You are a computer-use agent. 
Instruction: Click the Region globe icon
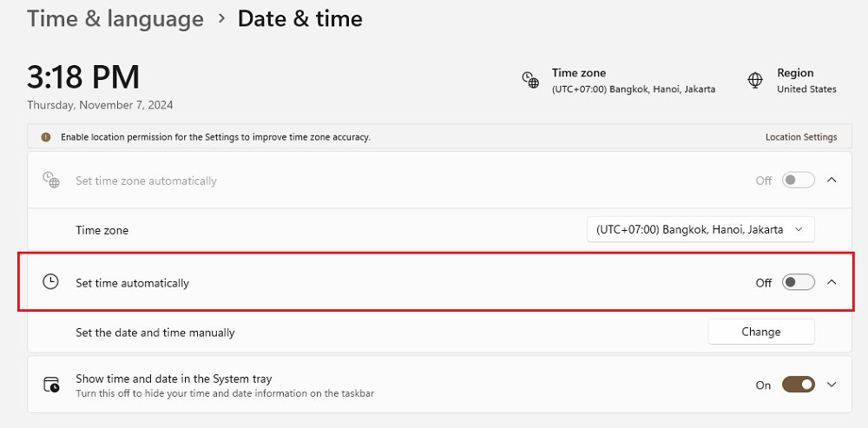[x=755, y=80]
